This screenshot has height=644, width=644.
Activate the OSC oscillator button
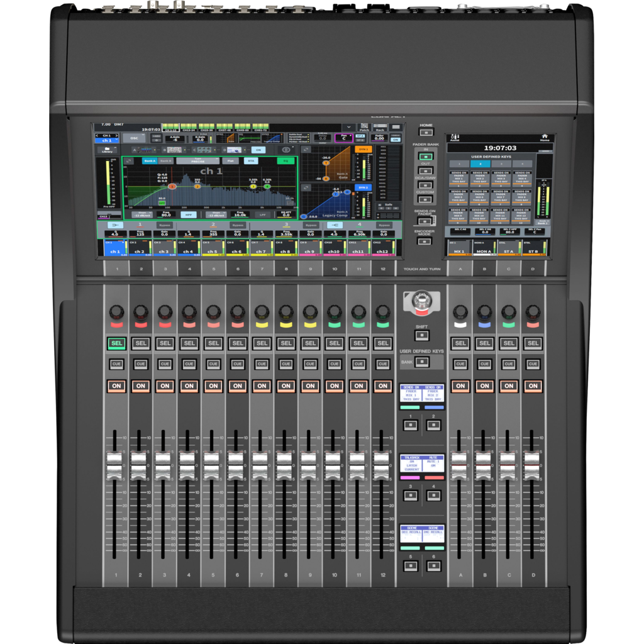pos(134,138)
